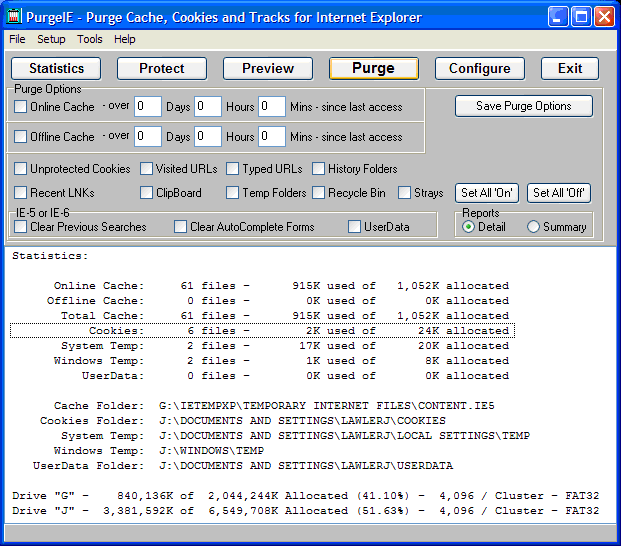621x546 pixels.
Task: Check Unprotected Cookies option
Action: click(20, 169)
